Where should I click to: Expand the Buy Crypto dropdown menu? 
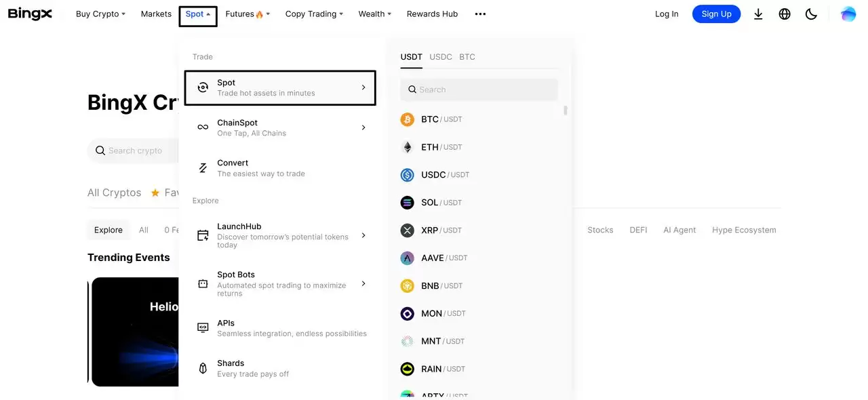pos(100,14)
